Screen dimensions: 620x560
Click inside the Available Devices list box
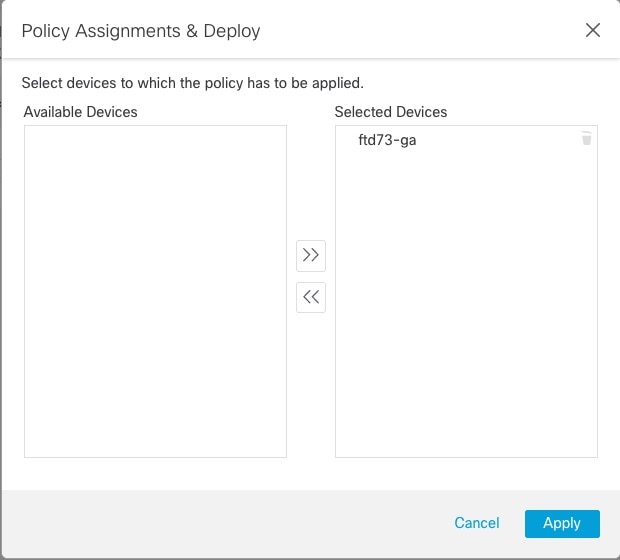(155, 291)
